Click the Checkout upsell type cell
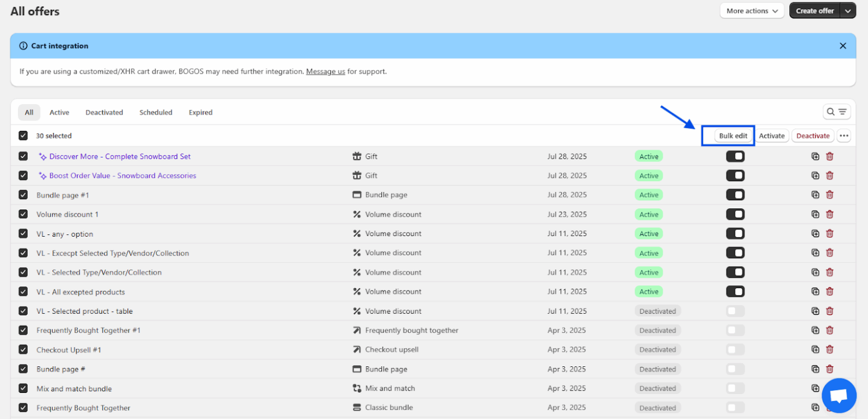 pos(392,350)
